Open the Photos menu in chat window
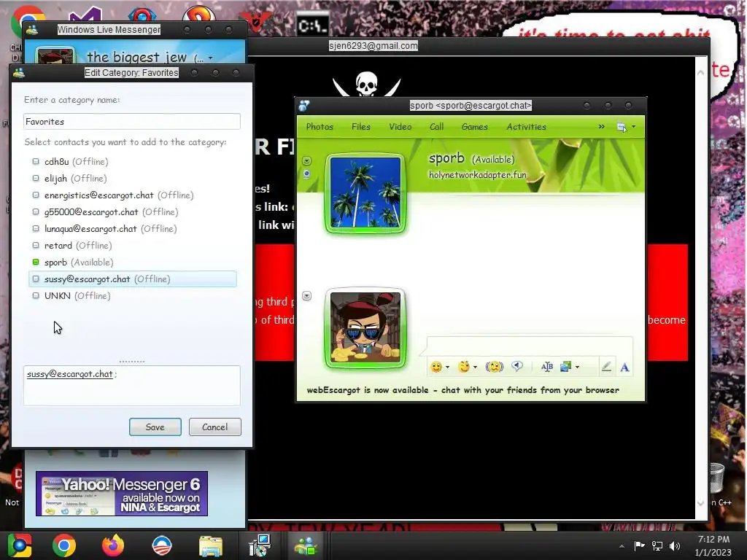The width and height of the screenshot is (747, 560). [320, 127]
